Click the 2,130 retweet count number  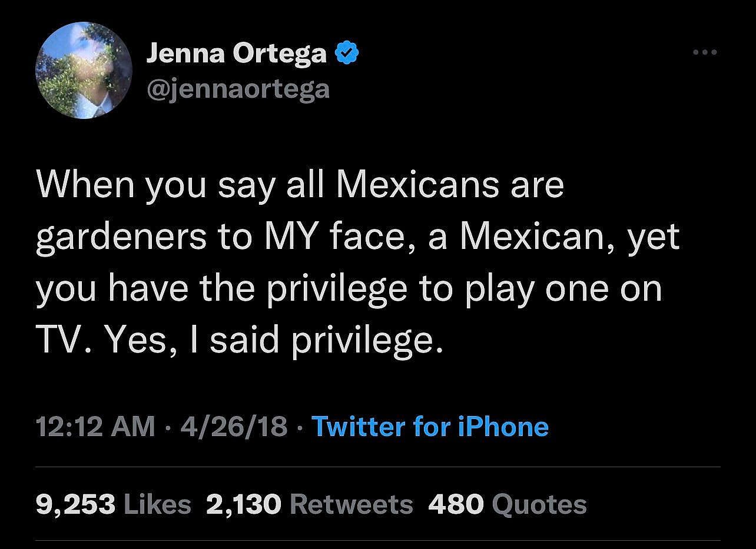(244, 504)
